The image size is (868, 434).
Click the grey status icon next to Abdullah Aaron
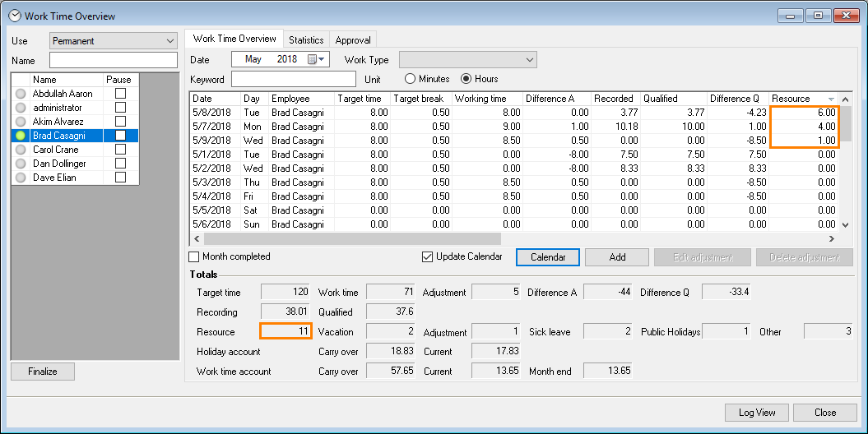coord(21,94)
